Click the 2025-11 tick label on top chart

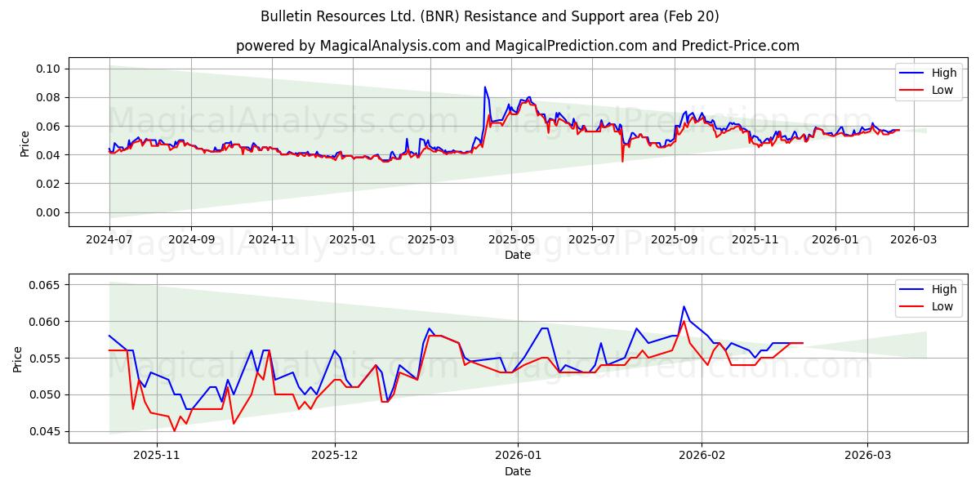[755, 240]
